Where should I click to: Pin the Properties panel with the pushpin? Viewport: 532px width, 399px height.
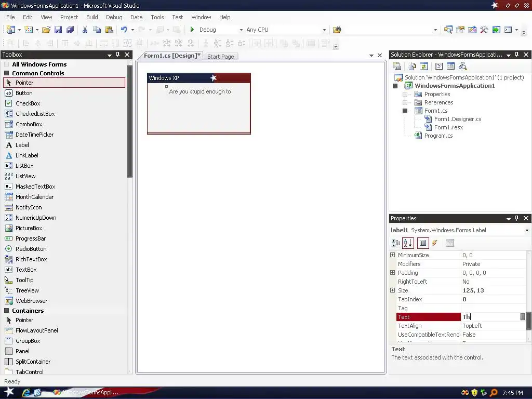pyautogui.click(x=517, y=218)
